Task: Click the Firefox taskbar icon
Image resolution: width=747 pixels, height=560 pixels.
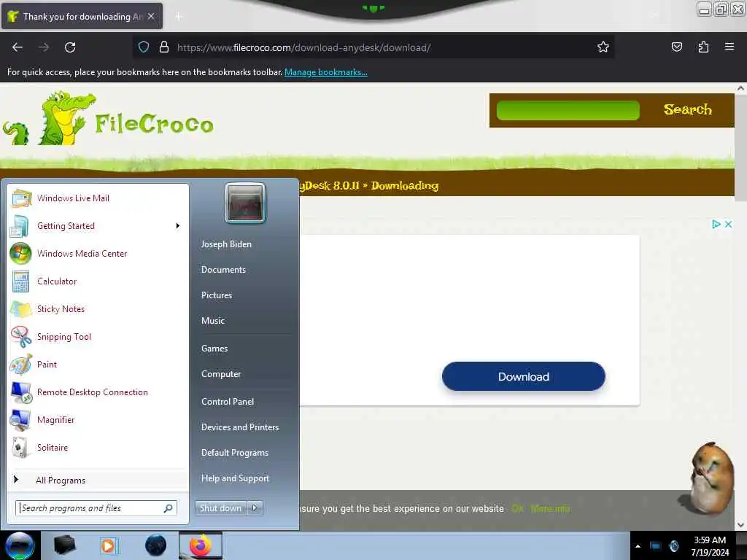Action: tap(201, 545)
